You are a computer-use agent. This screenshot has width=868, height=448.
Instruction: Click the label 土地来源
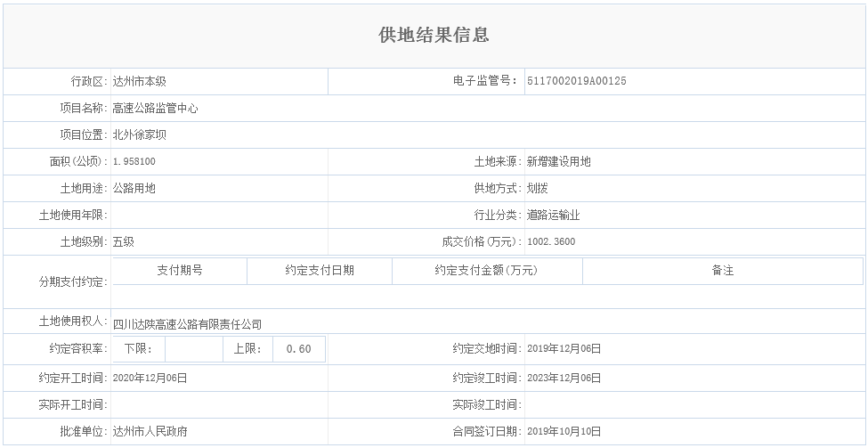499,161
